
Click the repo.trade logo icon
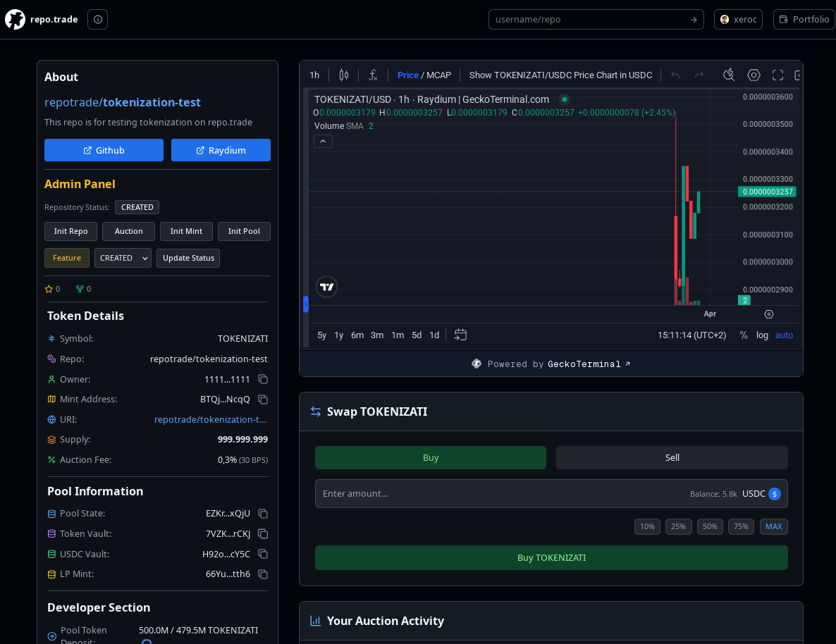15,20
